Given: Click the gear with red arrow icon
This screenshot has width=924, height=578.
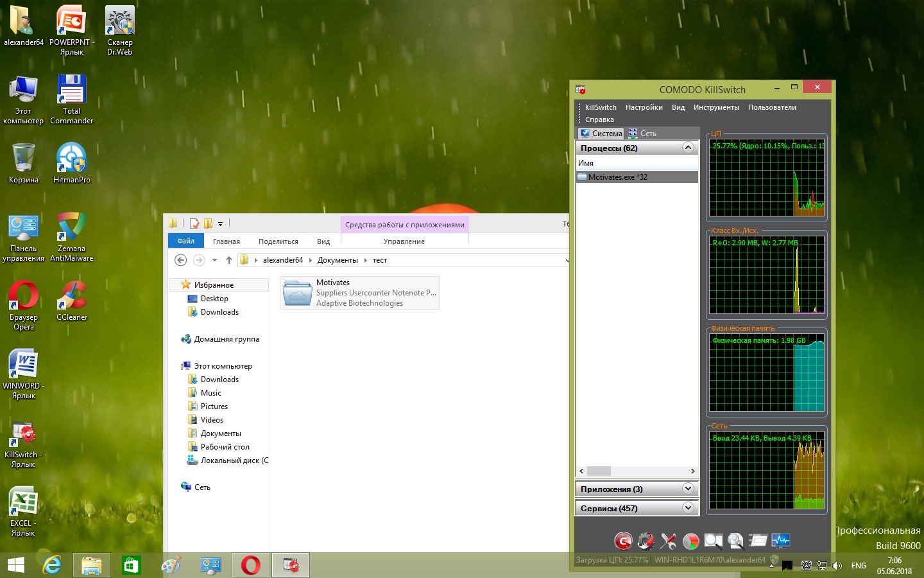Looking at the screenshot, I should click(646, 541).
